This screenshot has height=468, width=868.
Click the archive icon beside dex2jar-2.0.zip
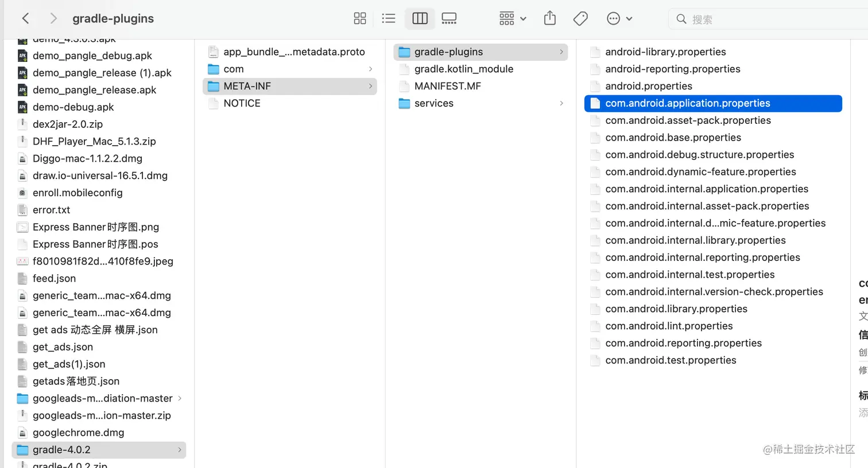click(x=22, y=124)
